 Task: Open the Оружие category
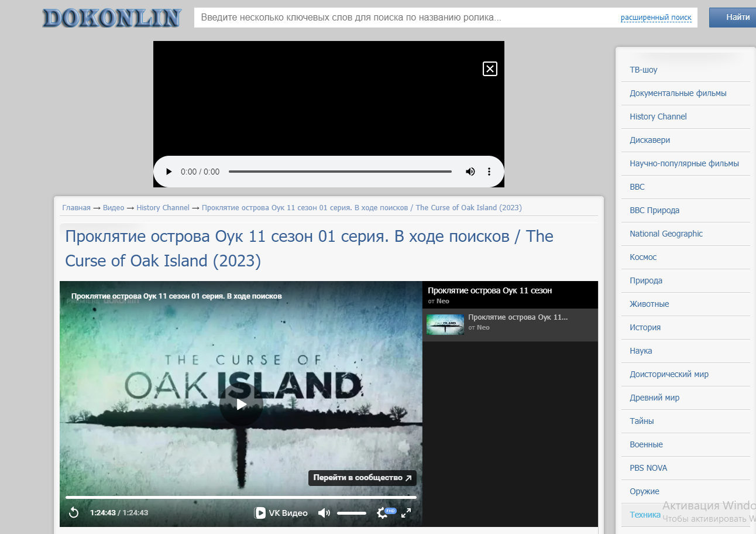[x=645, y=491]
